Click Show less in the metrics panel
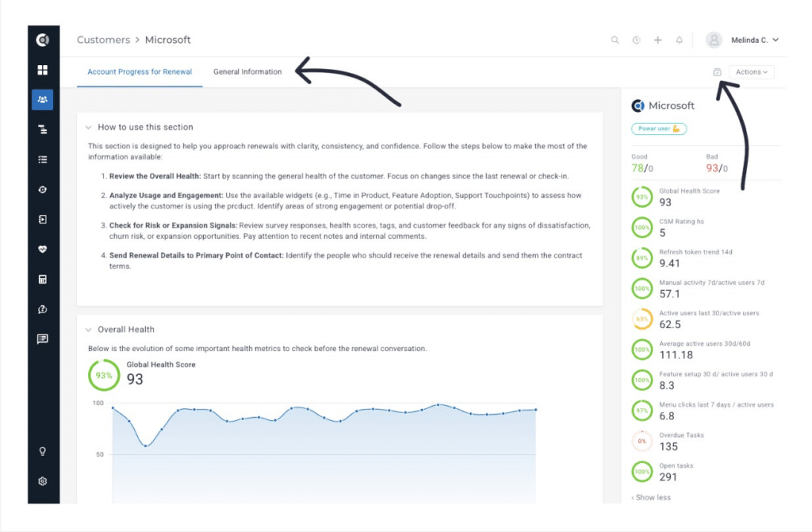The height and width of the screenshot is (532, 812). click(650, 497)
